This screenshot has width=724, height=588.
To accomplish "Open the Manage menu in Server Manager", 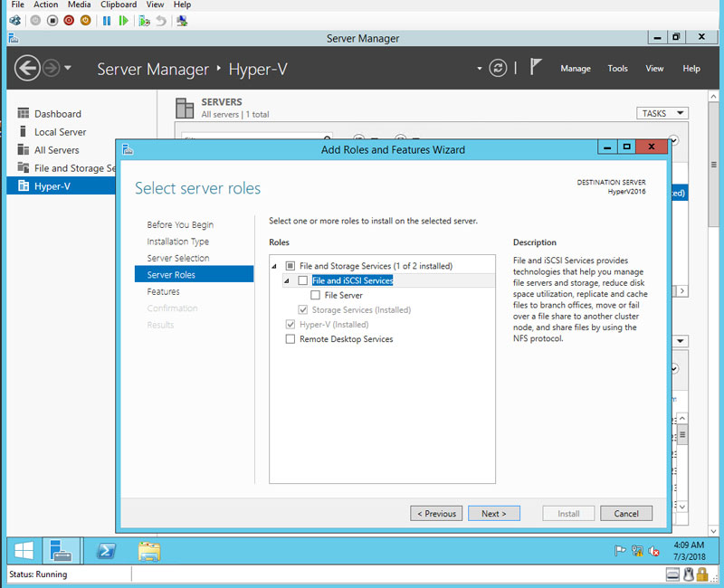I will click(x=575, y=69).
